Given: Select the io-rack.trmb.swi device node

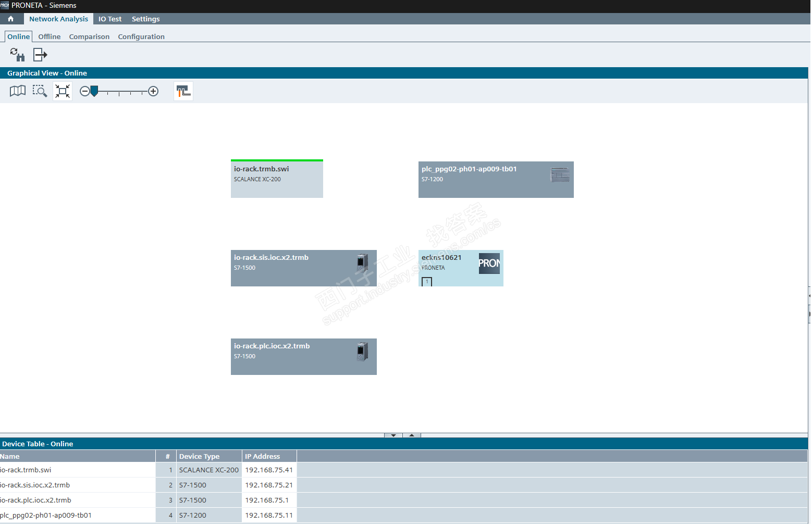Looking at the screenshot, I should point(277,179).
